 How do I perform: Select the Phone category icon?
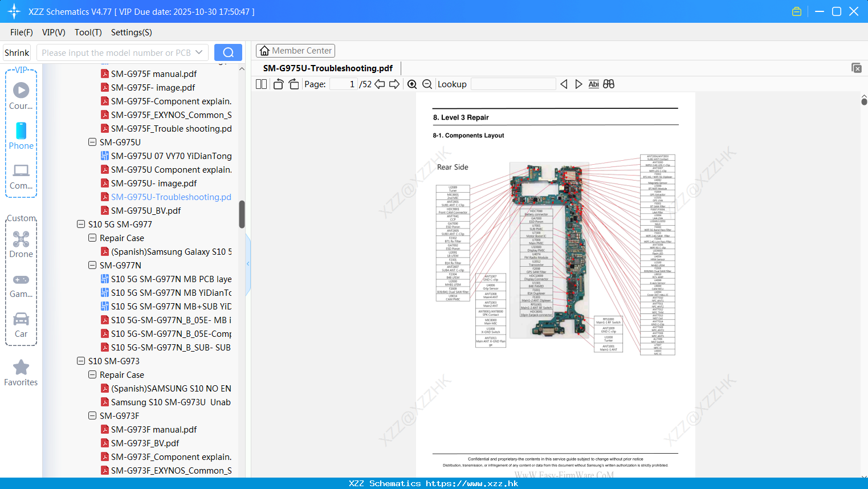21,136
